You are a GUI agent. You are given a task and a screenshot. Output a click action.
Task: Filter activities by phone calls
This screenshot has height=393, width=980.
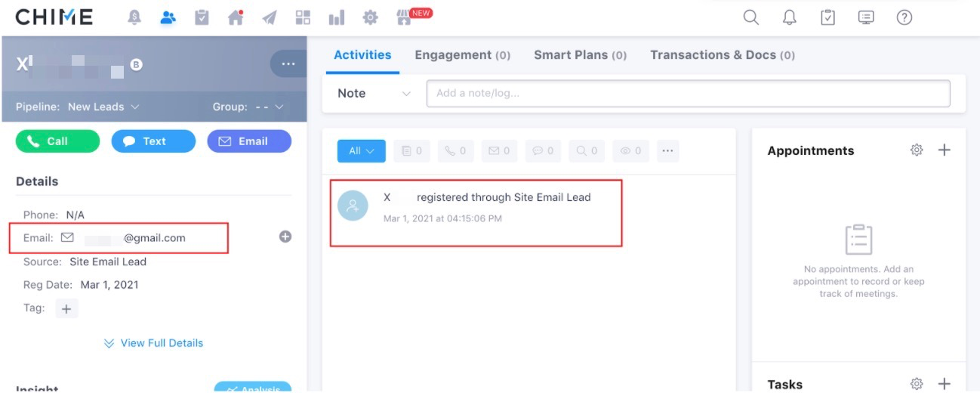coord(455,151)
